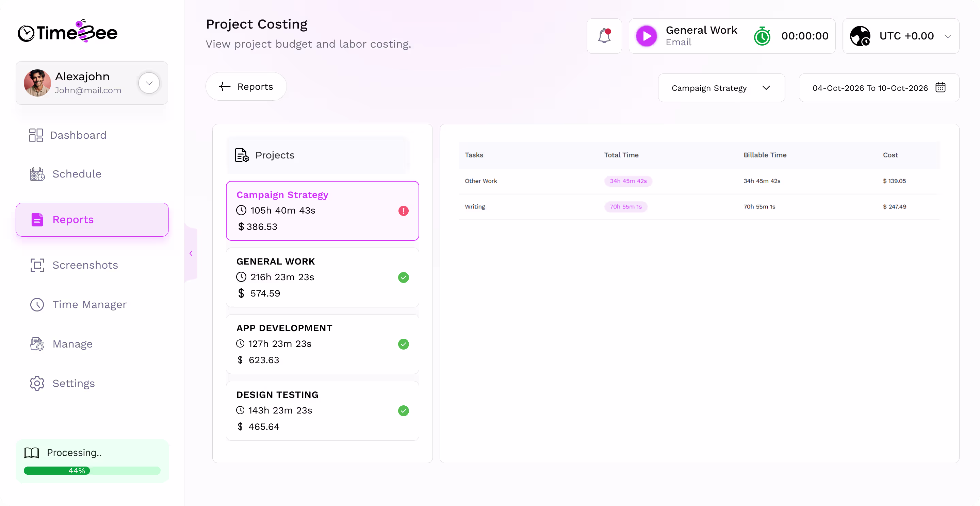Open the Campaign Strategy project dropdown

pyautogui.click(x=721, y=88)
